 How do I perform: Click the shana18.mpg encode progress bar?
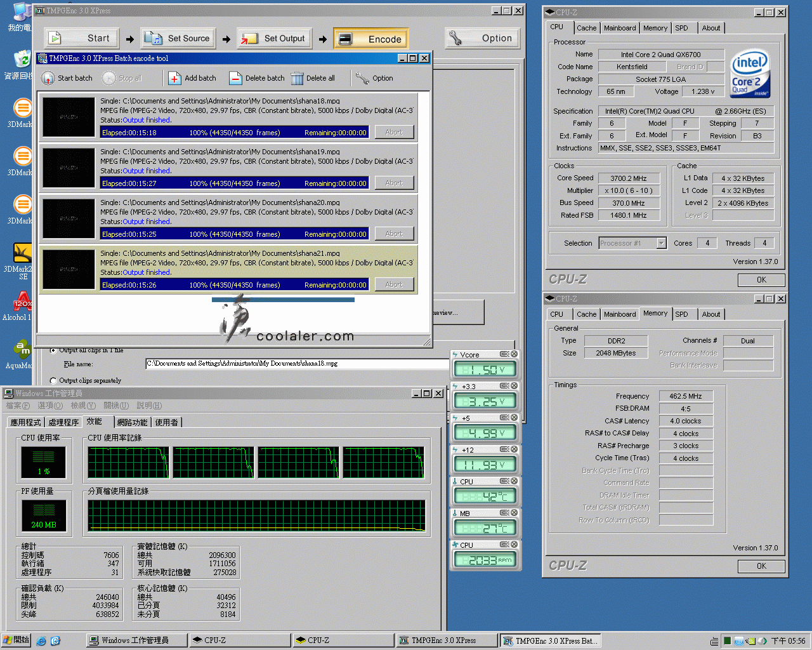235,132
